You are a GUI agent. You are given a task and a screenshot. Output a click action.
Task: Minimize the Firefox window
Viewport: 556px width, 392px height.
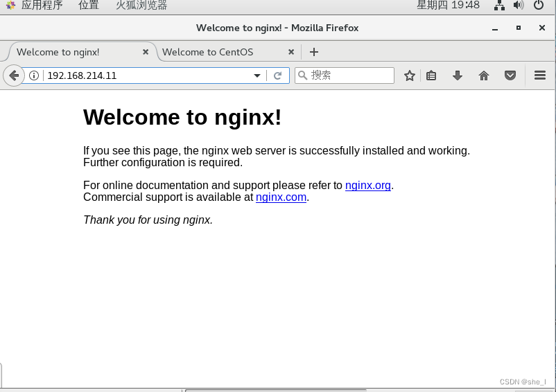point(495,28)
